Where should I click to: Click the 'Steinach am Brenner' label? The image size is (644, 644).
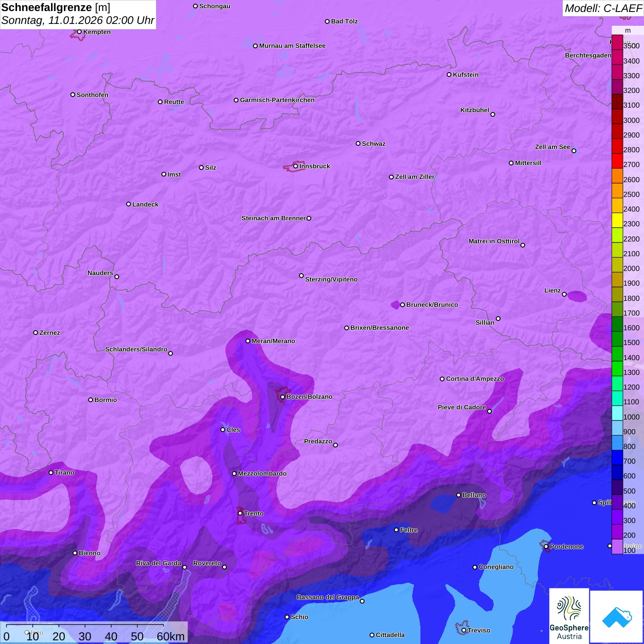point(273,218)
